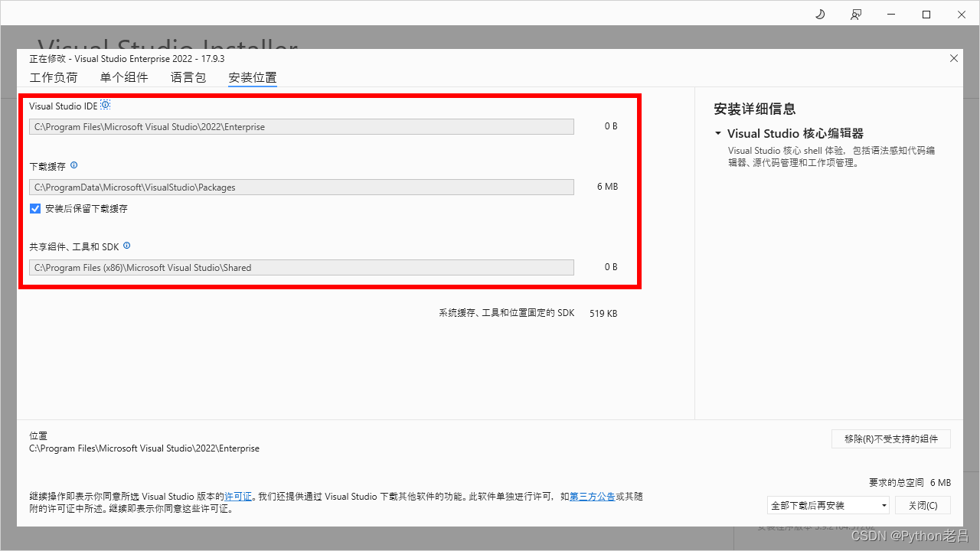Image resolution: width=980 pixels, height=551 pixels.
Task: Collapse the Visual Studio 核心编辑器 section
Action: 718,133
